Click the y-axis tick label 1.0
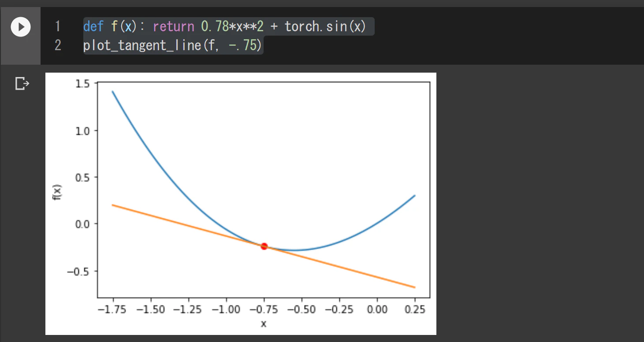 click(82, 131)
